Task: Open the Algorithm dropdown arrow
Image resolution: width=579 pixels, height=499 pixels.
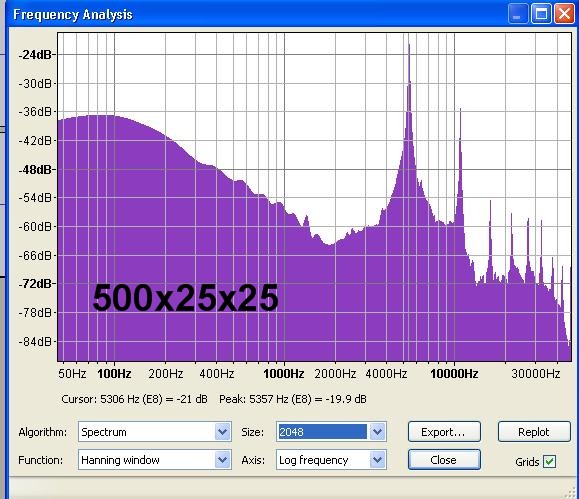Action: pyautogui.click(x=222, y=431)
